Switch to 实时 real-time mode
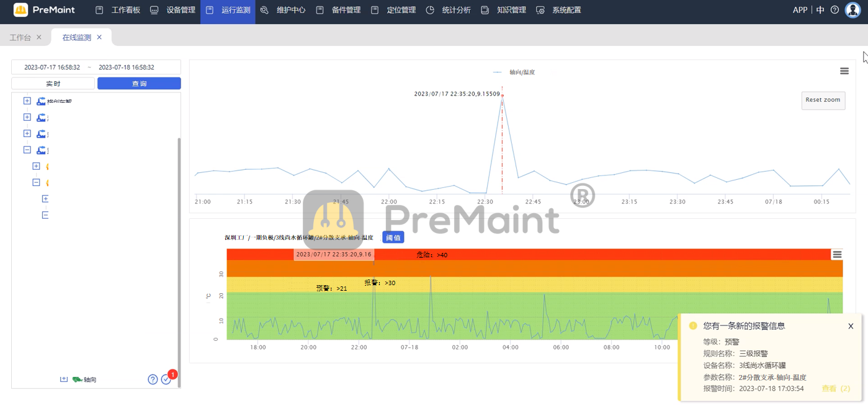 point(53,84)
